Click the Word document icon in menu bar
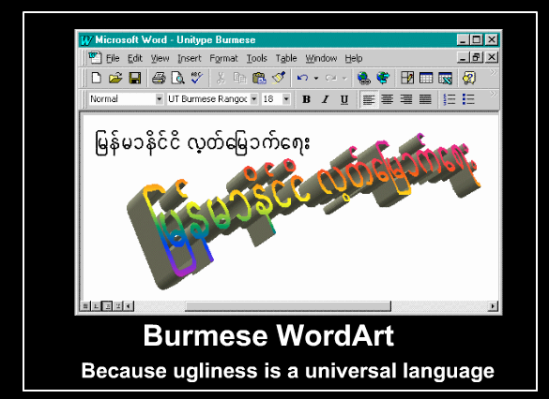Screen dimensions: 549x399 pyautogui.click(x=95, y=58)
